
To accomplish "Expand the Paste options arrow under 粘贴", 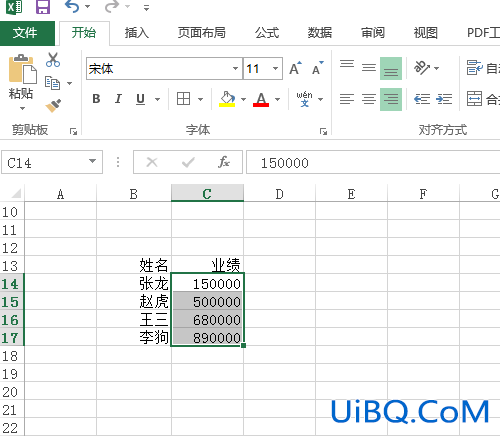I will (x=22, y=108).
